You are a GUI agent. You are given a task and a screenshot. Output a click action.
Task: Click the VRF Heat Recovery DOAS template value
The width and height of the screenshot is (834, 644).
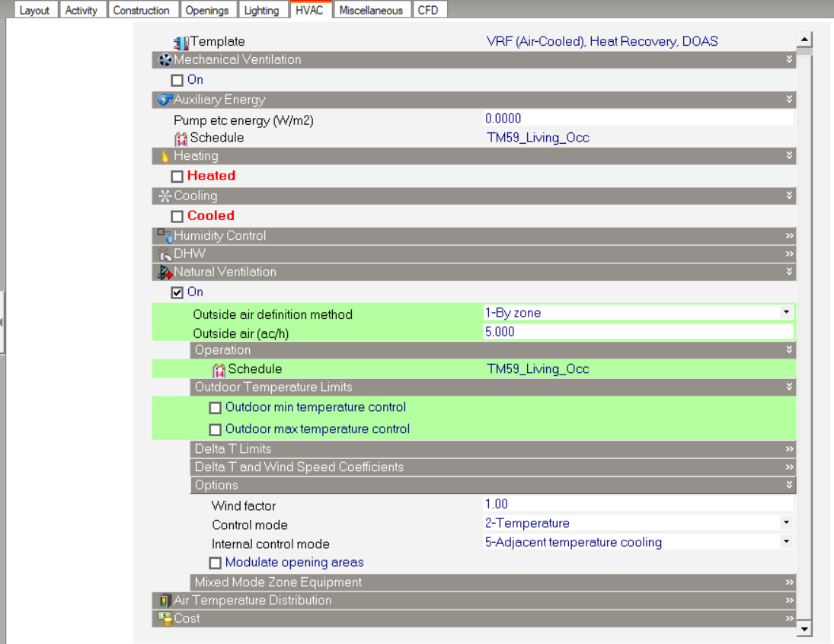click(602, 41)
